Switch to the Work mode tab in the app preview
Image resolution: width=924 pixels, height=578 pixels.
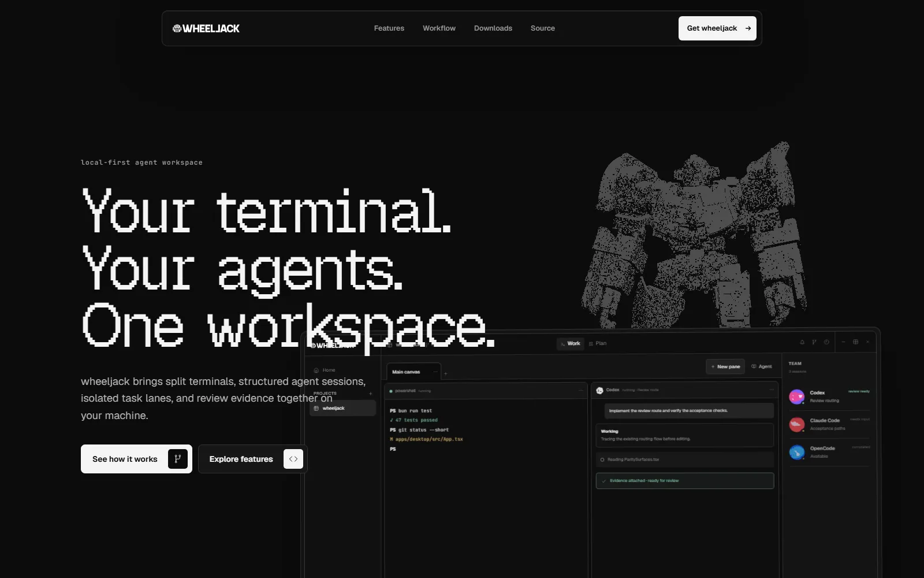click(571, 343)
